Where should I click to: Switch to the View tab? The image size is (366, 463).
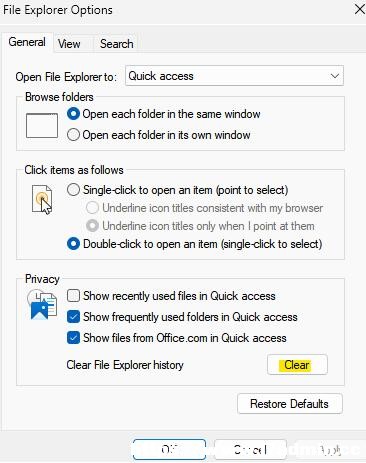pyautogui.click(x=69, y=44)
